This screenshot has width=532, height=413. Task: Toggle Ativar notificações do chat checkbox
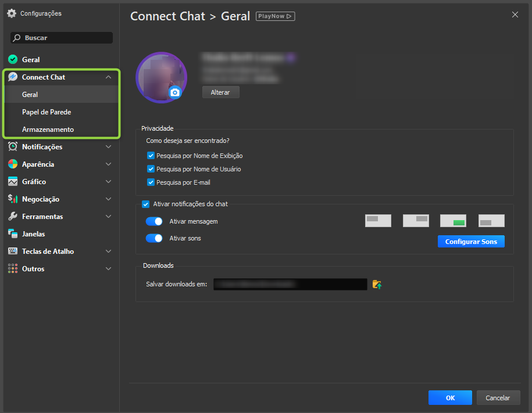(x=145, y=204)
